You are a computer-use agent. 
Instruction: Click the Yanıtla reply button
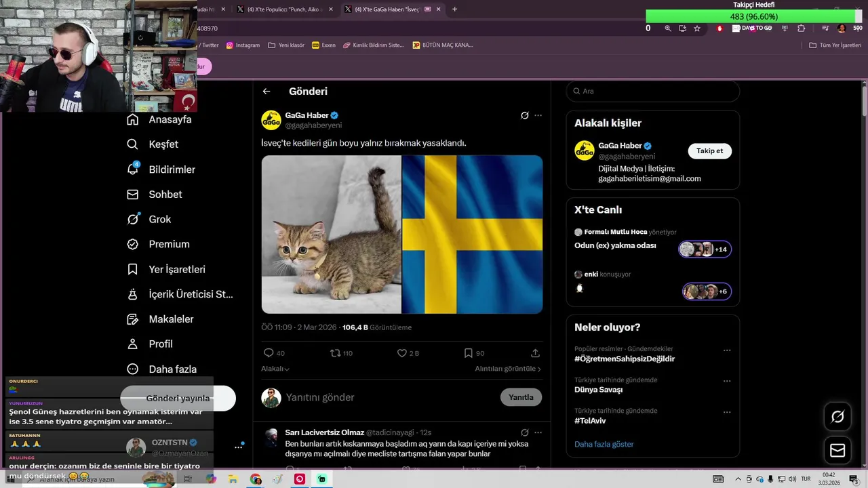[x=521, y=397]
